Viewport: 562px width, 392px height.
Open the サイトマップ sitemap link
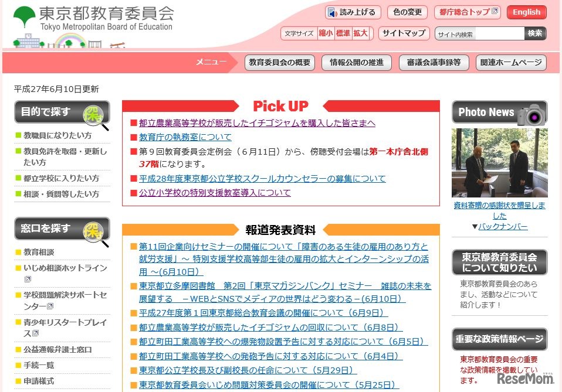tap(404, 33)
